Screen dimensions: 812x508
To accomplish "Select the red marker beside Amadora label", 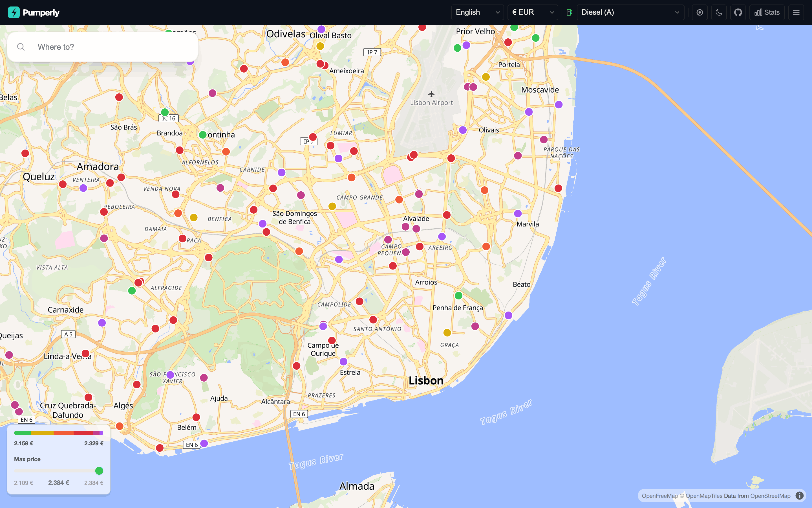I will (x=121, y=177).
